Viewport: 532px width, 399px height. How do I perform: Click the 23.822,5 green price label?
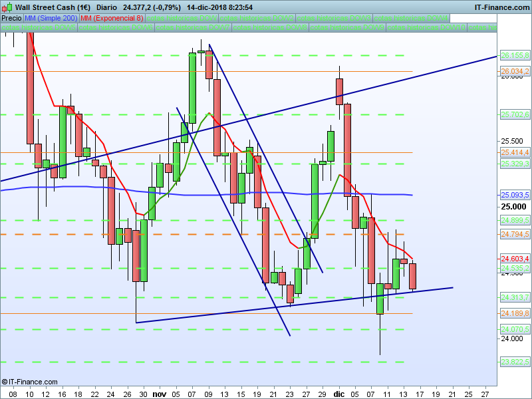click(x=515, y=362)
